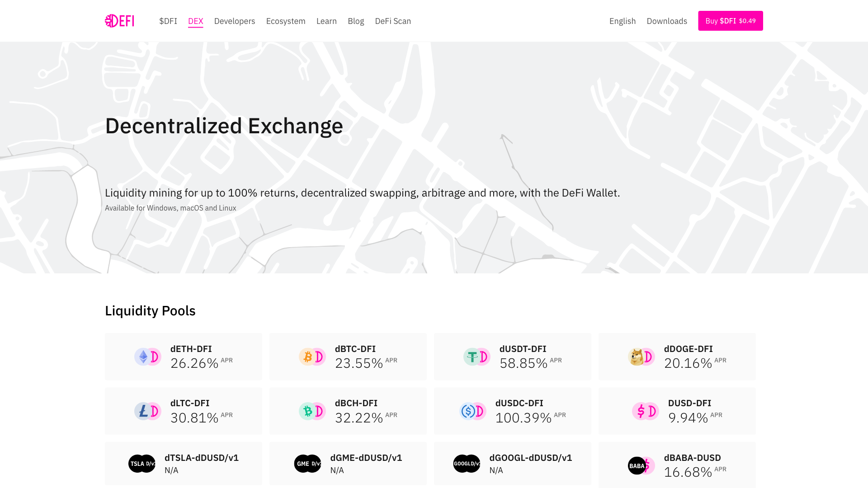868x488 pixels.
Task: Click the dUSDT-DFI Tether pair icon
Action: (x=477, y=357)
